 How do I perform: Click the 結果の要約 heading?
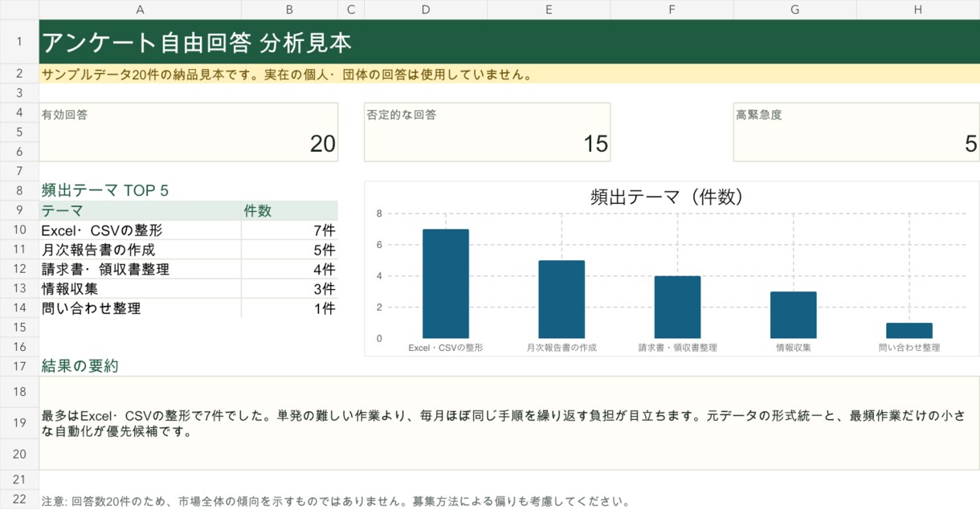pyautogui.click(x=80, y=366)
